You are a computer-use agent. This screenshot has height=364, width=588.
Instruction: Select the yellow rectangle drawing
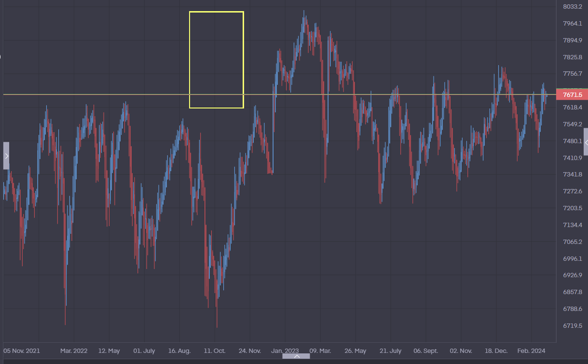coord(216,12)
